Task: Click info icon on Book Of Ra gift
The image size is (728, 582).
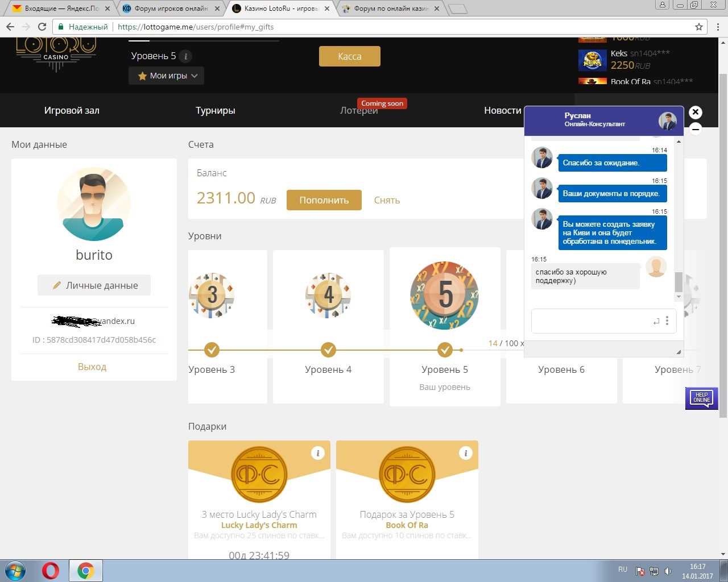Action: (466, 453)
